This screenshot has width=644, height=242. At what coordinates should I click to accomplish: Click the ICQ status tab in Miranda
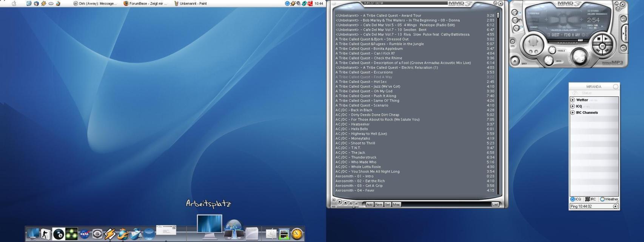point(576,199)
